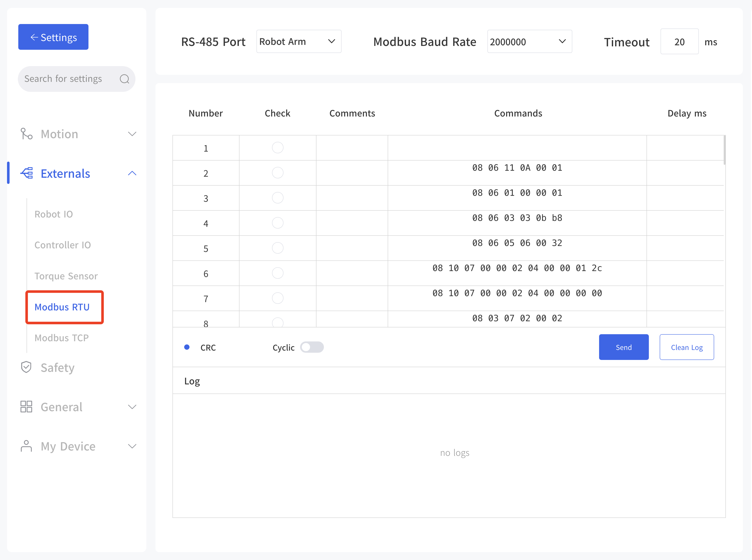
Task: Click command 08 06 11 0A 00 01
Action: (x=517, y=168)
